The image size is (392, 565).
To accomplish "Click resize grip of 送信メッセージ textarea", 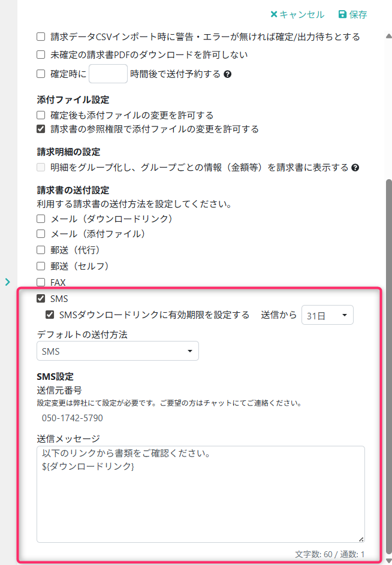I will [361, 539].
